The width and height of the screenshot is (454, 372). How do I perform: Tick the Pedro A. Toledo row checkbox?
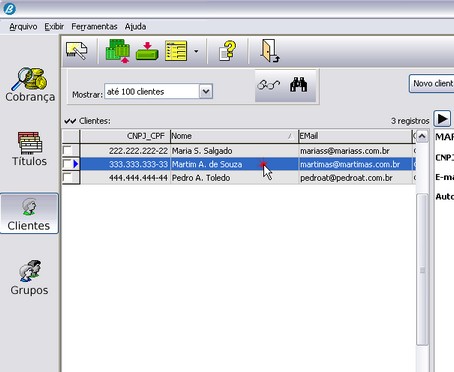coord(68,178)
